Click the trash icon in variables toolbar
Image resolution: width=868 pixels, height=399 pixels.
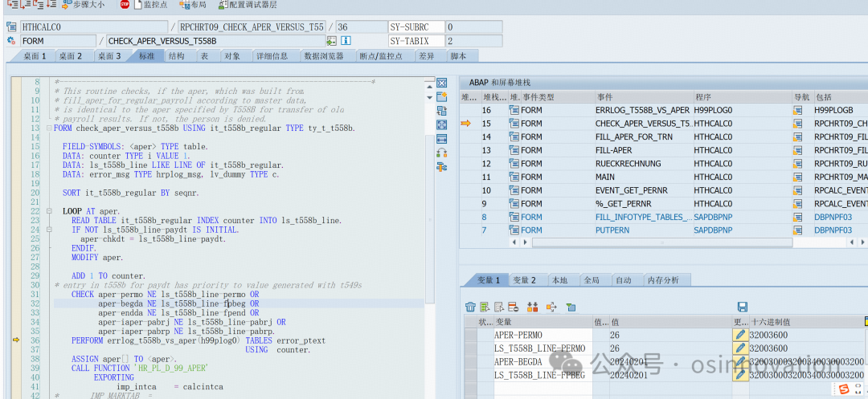point(470,307)
